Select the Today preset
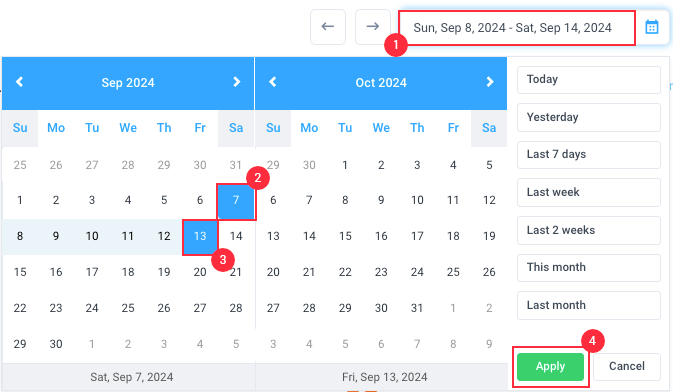The height and width of the screenshot is (392, 673). coord(588,79)
